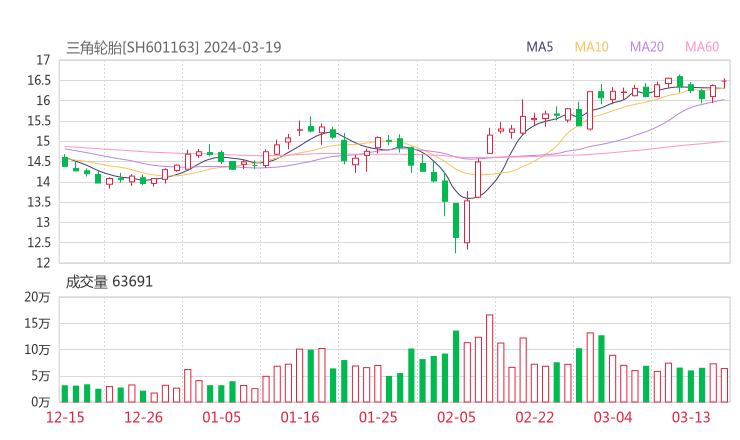The image size is (740, 440).
Task: Click the 02-05 date axis label
Action: click(456, 417)
